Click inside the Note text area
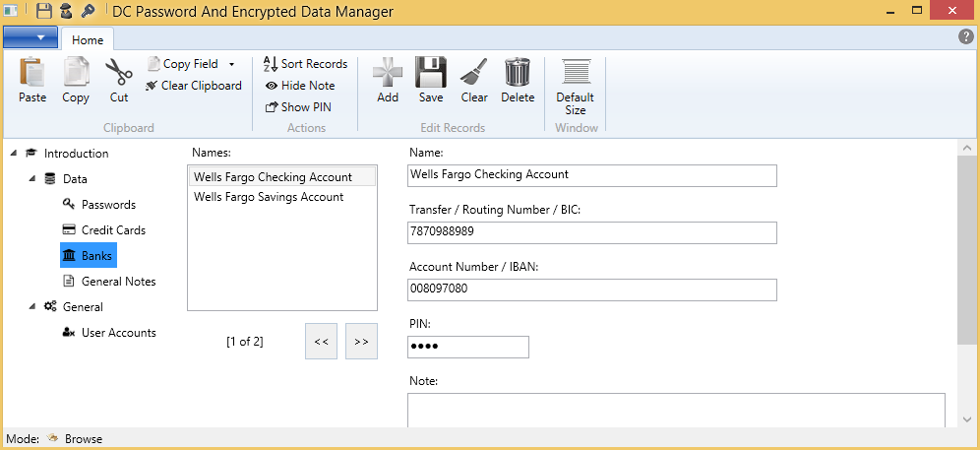980x450 pixels. [x=676, y=411]
